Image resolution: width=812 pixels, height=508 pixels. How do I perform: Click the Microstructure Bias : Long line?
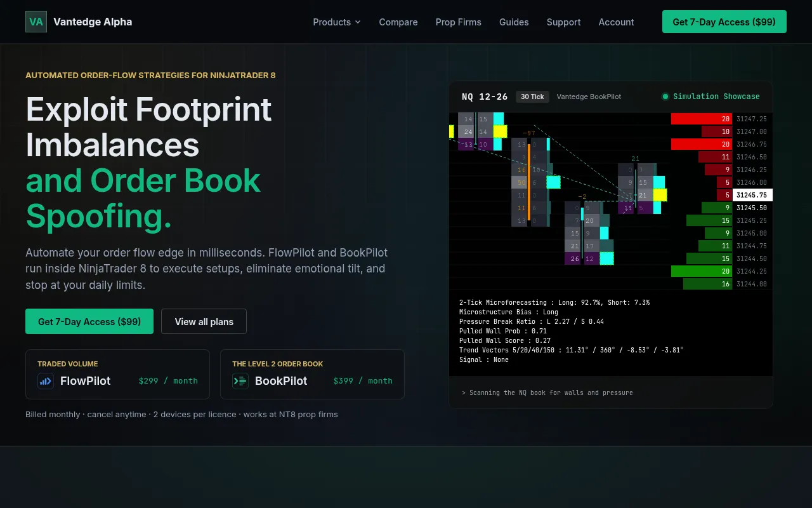point(509,312)
